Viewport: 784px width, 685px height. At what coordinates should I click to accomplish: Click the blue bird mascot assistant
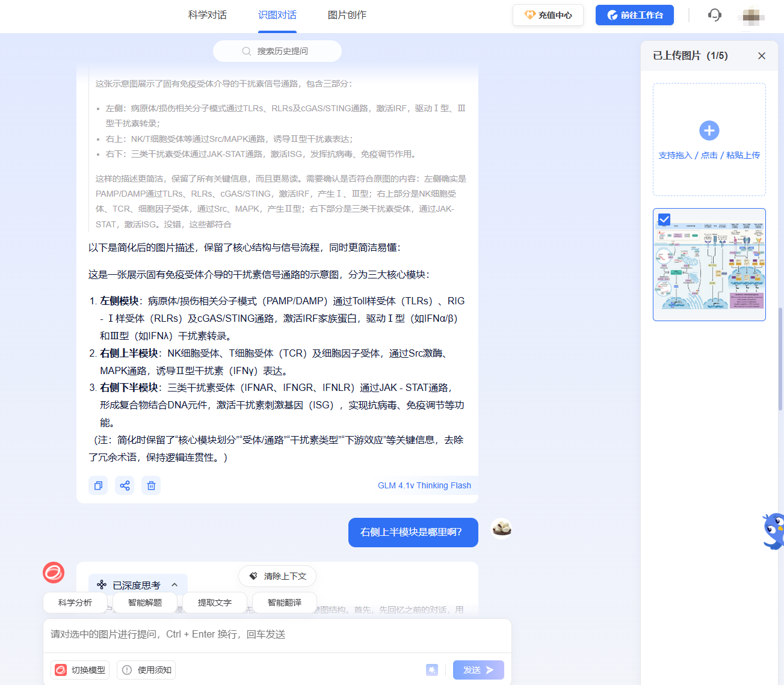(x=773, y=530)
